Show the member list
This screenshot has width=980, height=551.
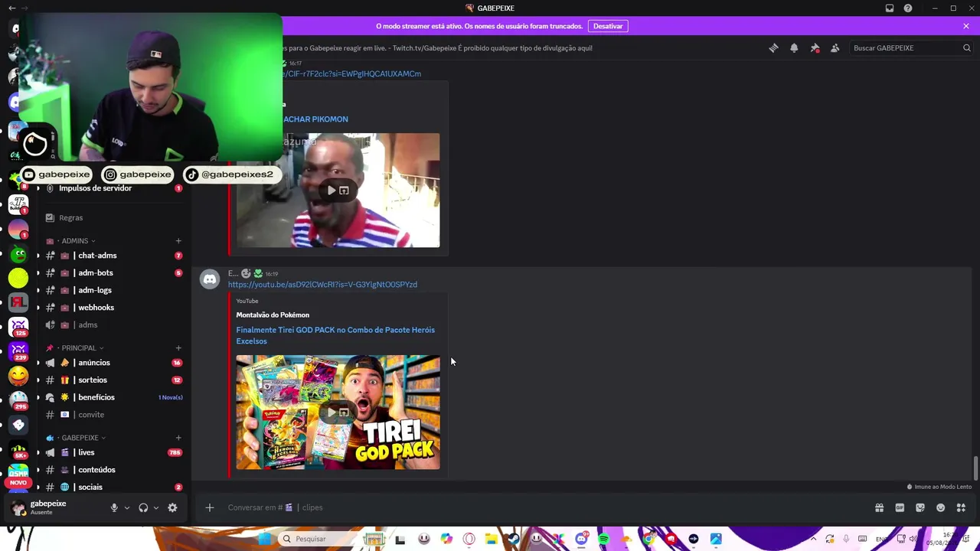(x=835, y=48)
